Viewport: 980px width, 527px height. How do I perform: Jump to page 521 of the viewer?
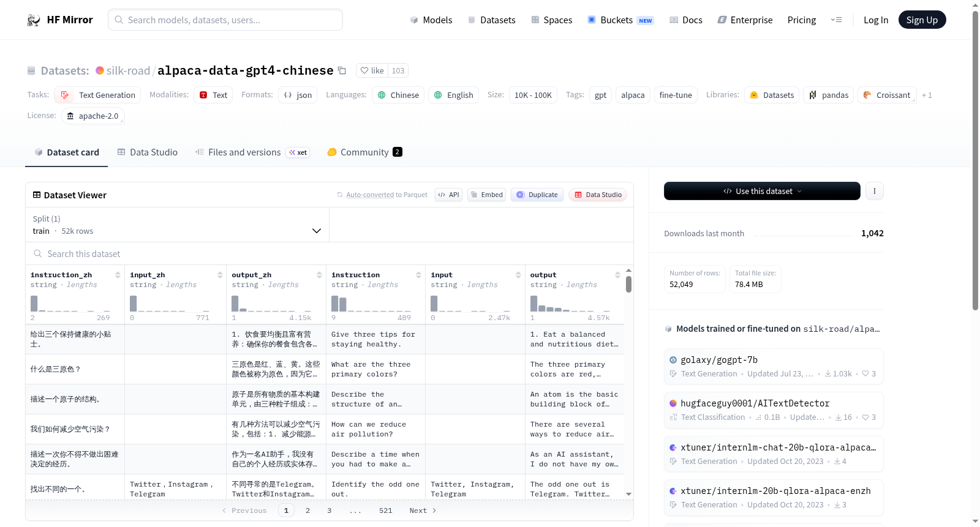click(385, 510)
